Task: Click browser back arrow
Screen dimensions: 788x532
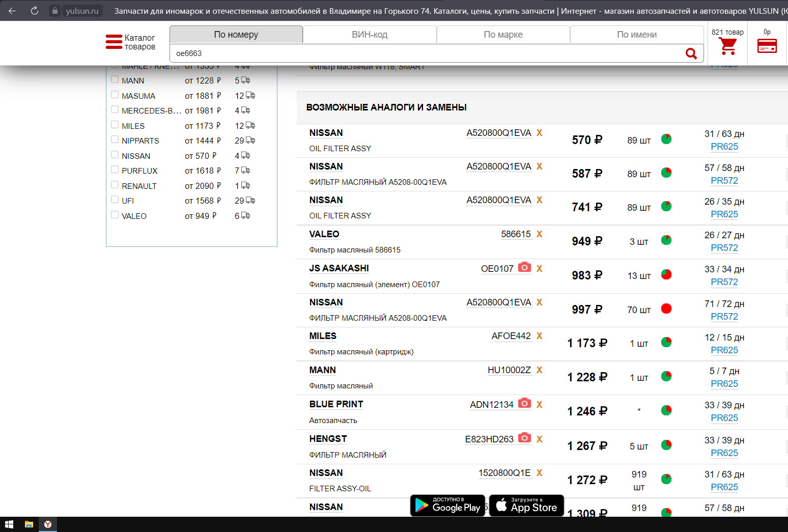Action: 12,11
